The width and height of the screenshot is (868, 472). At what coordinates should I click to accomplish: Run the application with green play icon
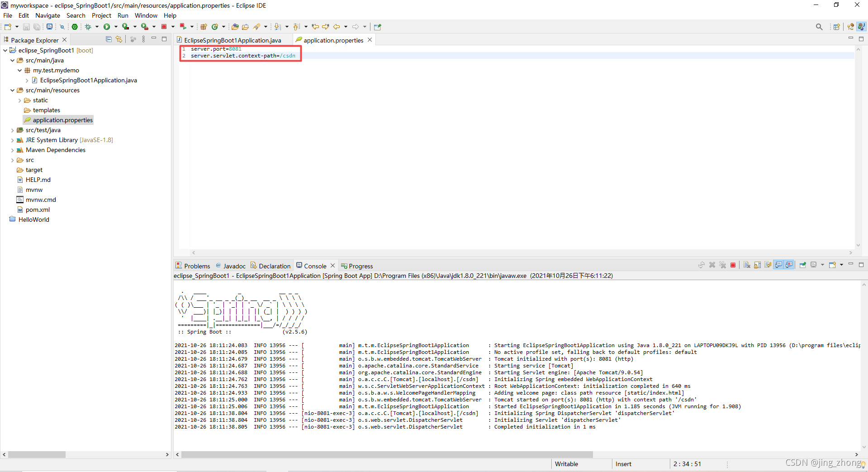click(x=107, y=27)
